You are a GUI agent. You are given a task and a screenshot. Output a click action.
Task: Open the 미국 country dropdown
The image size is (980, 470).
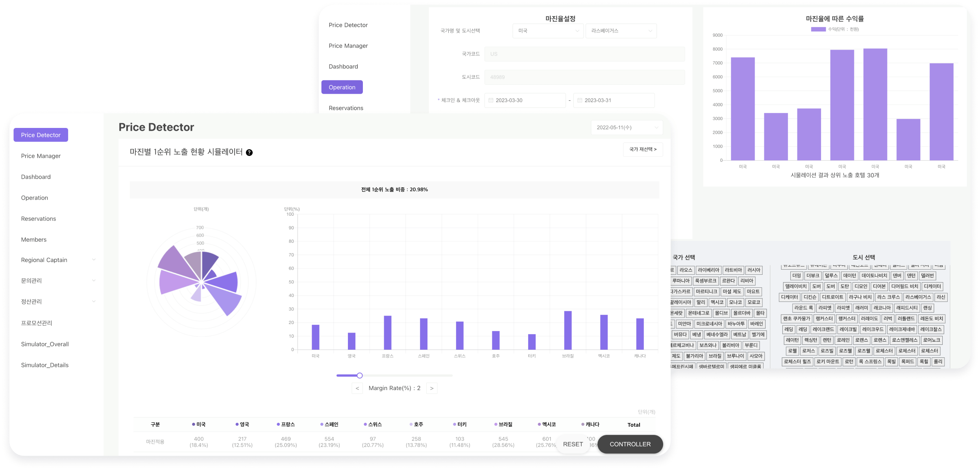coord(548,31)
